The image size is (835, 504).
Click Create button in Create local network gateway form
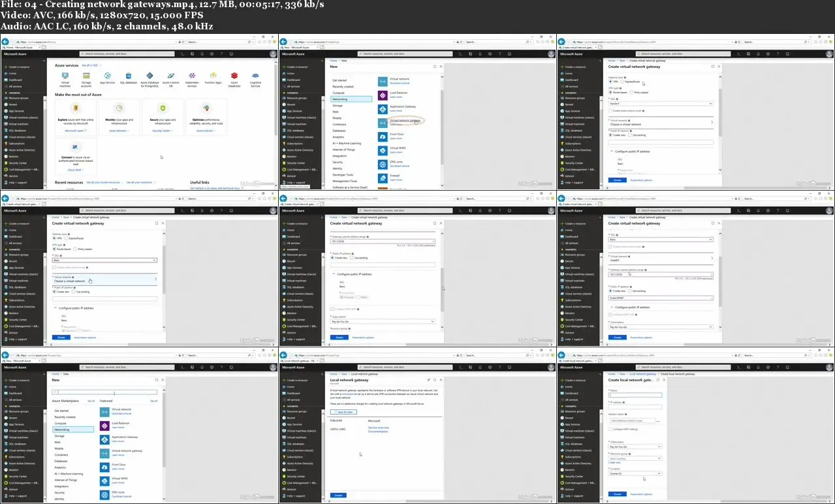click(616, 494)
